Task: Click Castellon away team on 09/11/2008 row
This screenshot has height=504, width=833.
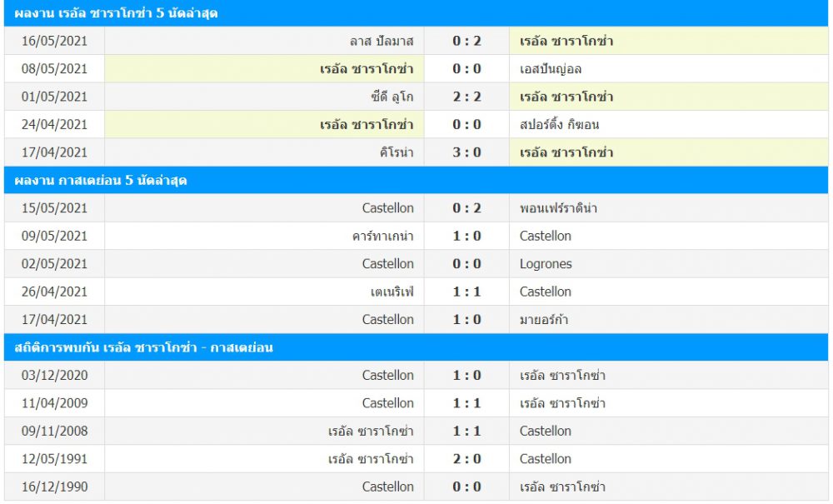Action: 546,431
